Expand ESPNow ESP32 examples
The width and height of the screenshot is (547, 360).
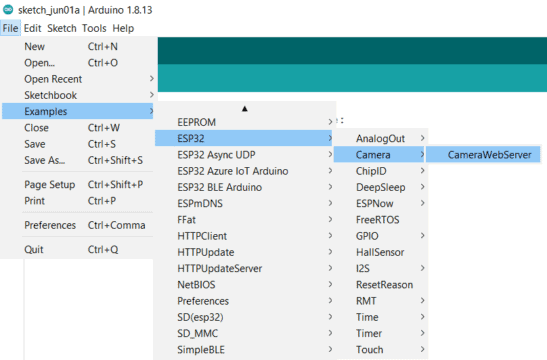pyautogui.click(x=380, y=203)
